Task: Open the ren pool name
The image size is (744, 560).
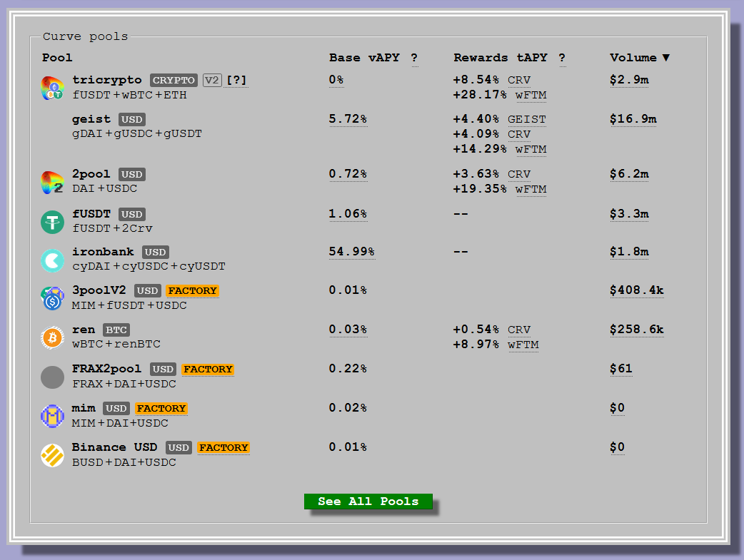Action: (x=84, y=330)
